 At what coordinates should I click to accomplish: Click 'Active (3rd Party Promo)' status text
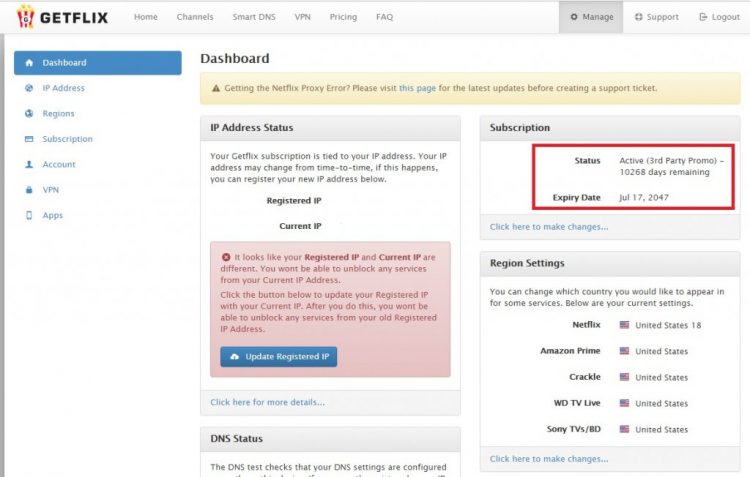click(668, 161)
